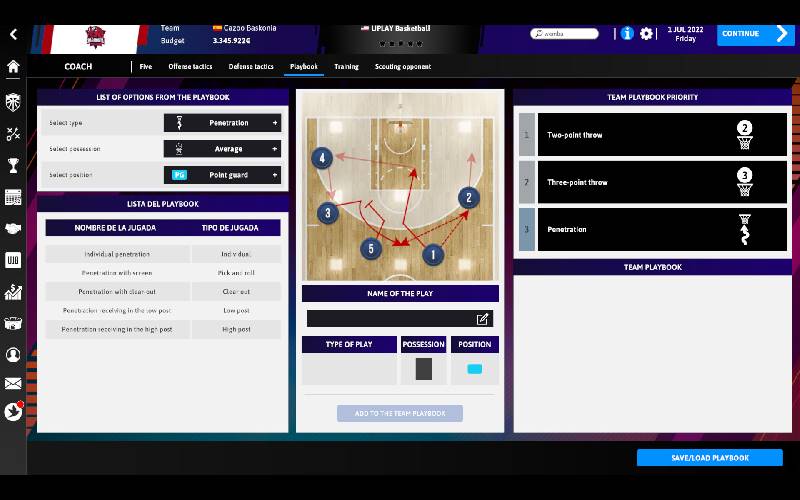Select the cyan position color swatch
Image resolution: width=800 pixels, height=500 pixels.
(475, 369)
